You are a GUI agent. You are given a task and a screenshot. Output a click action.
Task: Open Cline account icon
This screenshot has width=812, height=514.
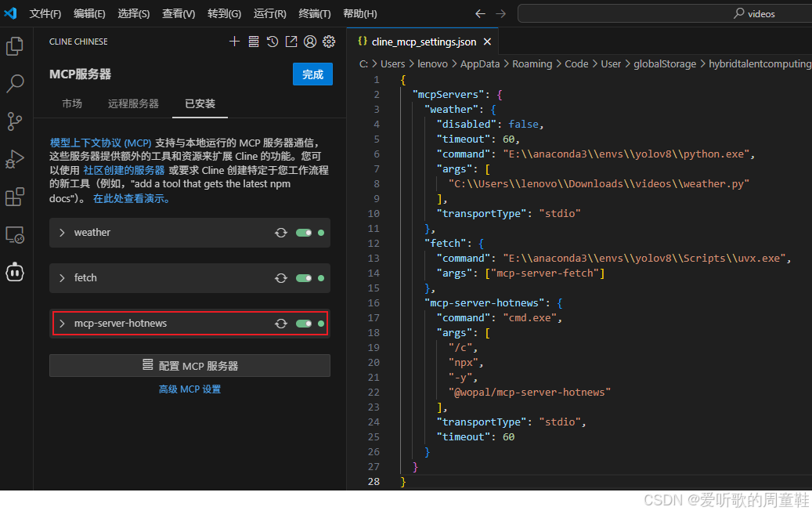coord(309,42)
